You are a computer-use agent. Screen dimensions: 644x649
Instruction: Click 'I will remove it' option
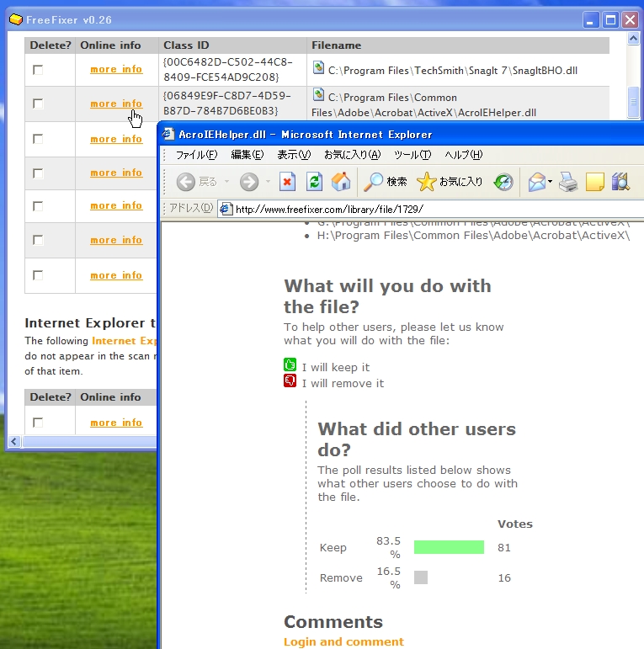(343, 383)
